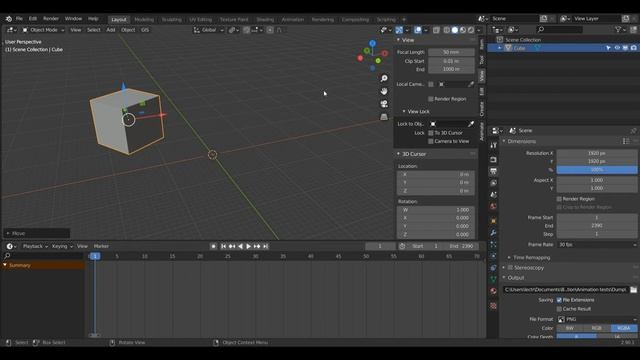Open the viewport Add menu

(x=111, y=30)
